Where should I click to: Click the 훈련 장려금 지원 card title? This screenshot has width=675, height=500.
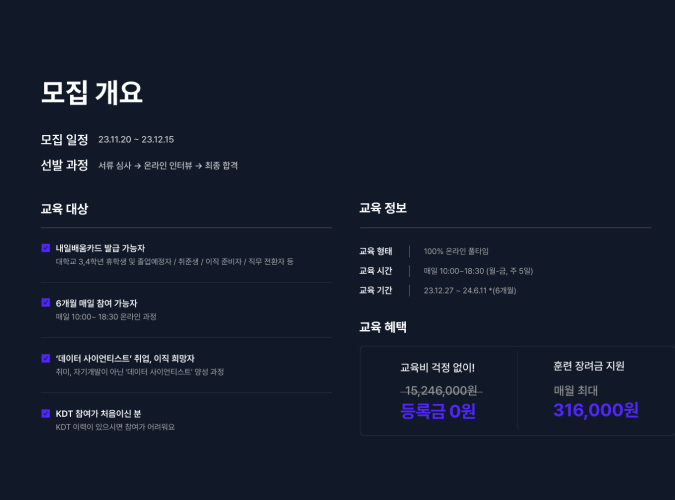click(x=589, y=367)
